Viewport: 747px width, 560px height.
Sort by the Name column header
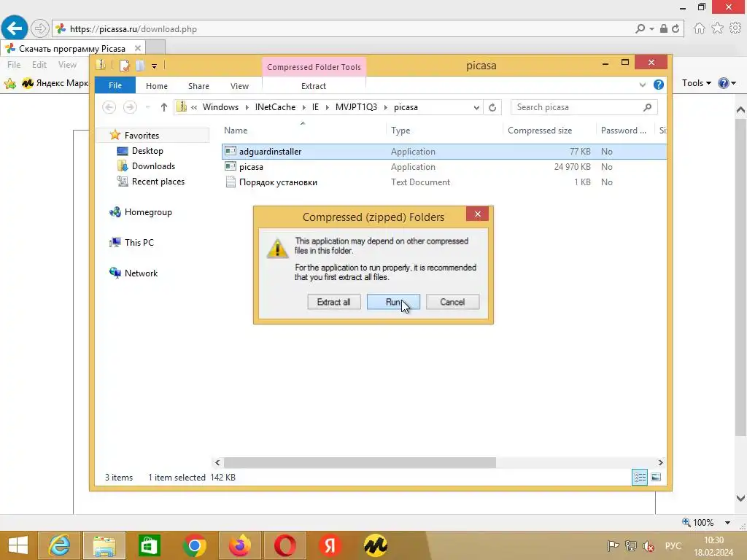303,130
